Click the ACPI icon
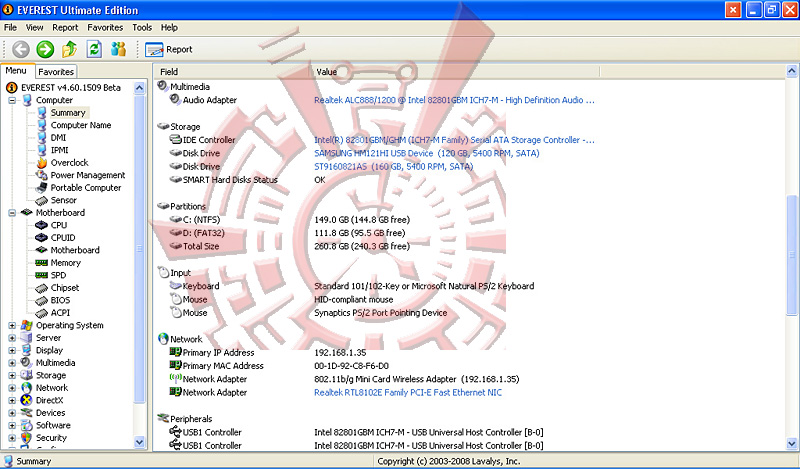Image resolution: width=800 pixels, height=469 pixels. tap(42, 313)
